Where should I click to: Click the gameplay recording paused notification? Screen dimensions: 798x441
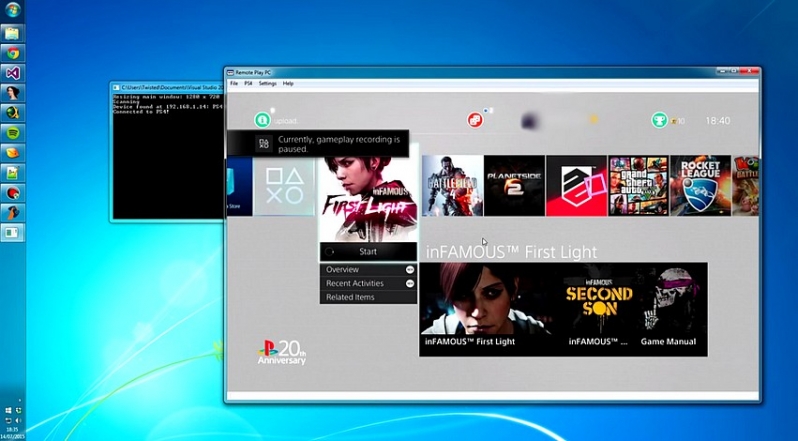coord(318,144)
